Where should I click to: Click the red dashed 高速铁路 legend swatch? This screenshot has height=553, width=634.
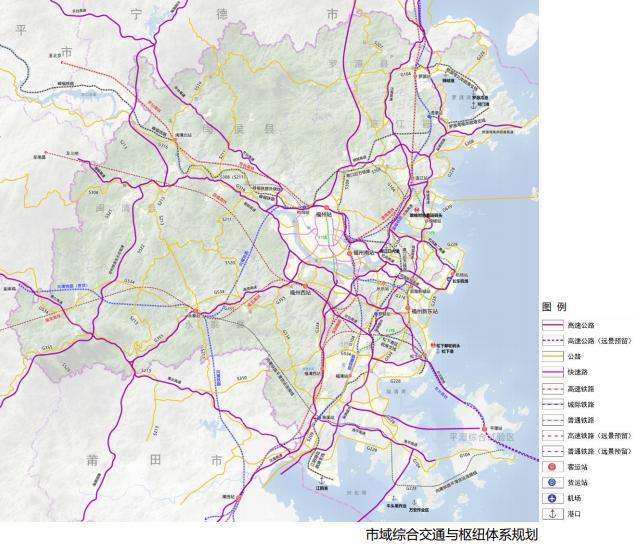(552, 389)
